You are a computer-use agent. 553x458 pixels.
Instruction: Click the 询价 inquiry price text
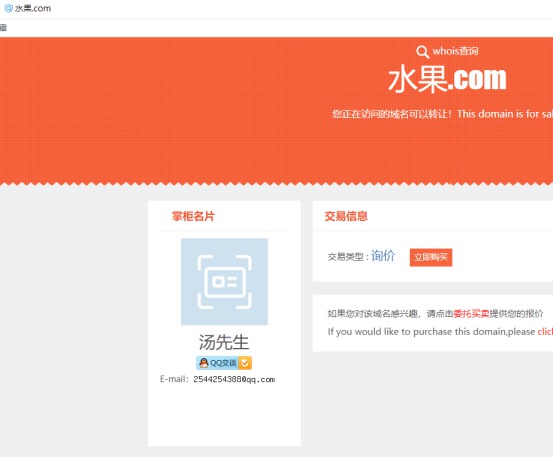click(383, 256)
